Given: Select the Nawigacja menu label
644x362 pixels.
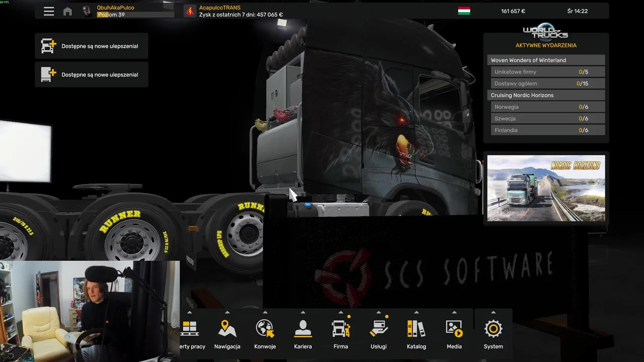Looking at the screenshot, I should click(x=227, y=346).
